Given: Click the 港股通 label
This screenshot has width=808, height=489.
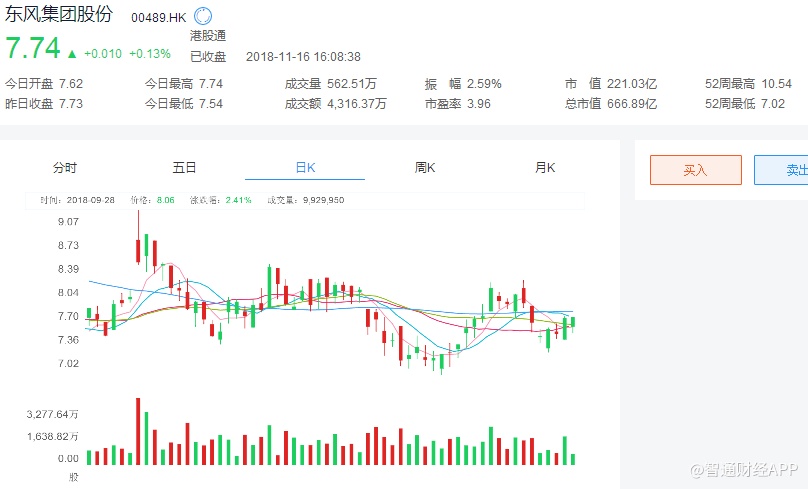Looking at the screenshot, I should (x=208, y=36).
